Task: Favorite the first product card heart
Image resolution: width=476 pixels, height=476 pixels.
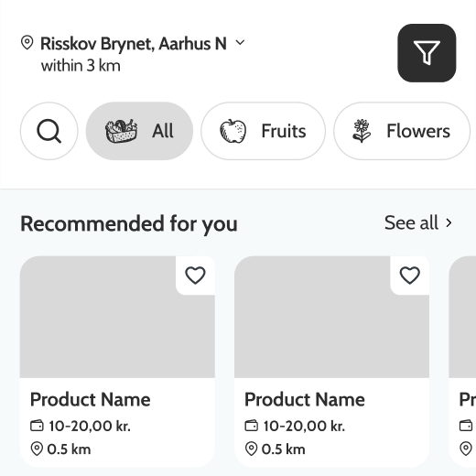Action: [x=195, y=276]
